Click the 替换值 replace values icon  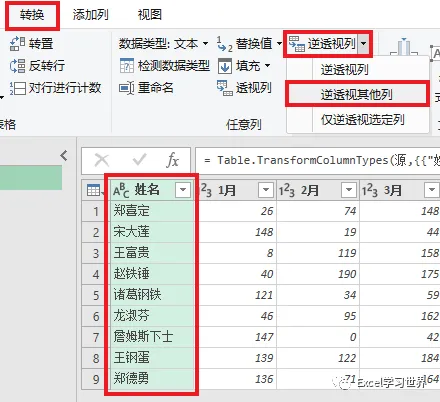[x=224, y=44]
